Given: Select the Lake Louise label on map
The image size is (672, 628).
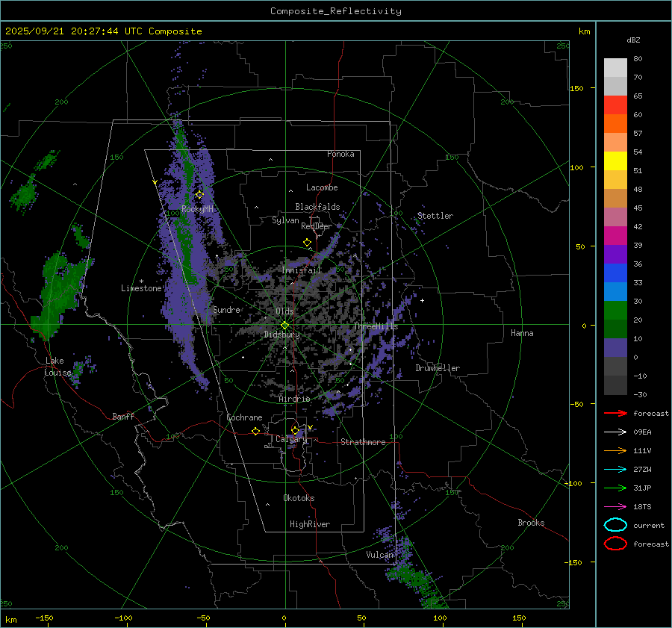Looking at the screenshot, I should [x=57, y=367].
